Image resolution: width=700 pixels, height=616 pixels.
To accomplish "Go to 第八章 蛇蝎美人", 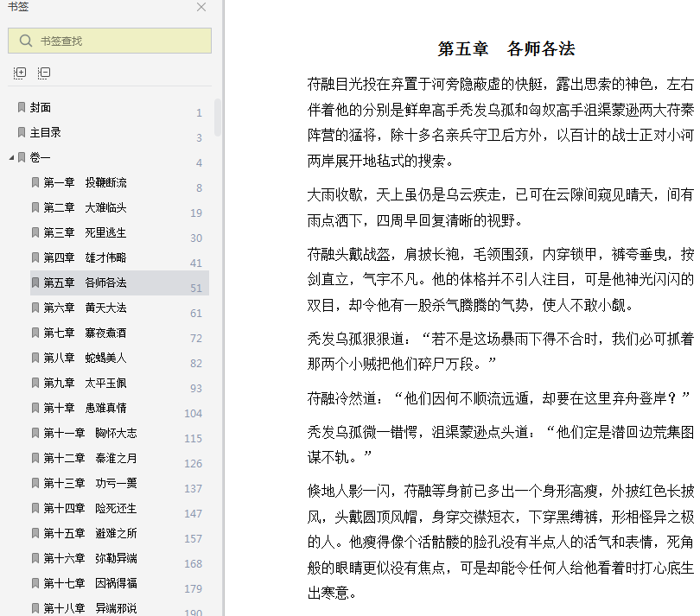I will point(85,358).
